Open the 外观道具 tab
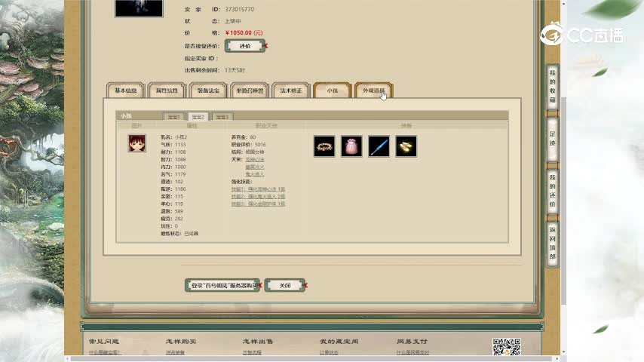Screen dimensions: 644x362 click(374, 90)
